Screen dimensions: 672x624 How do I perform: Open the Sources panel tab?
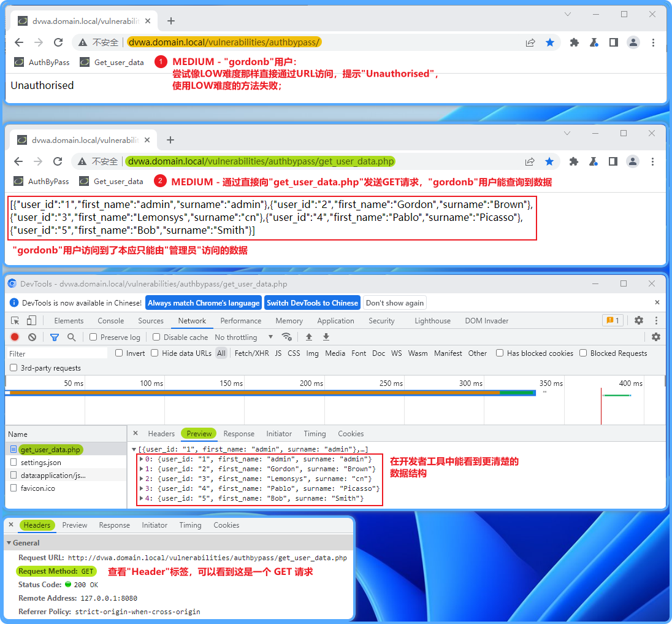point(151,321)
